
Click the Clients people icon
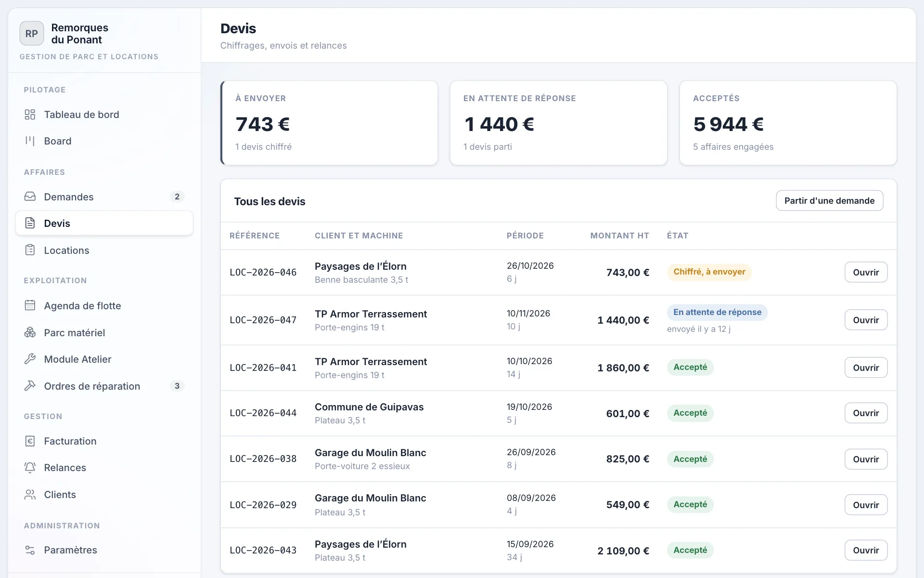click(x=30, y=494)
